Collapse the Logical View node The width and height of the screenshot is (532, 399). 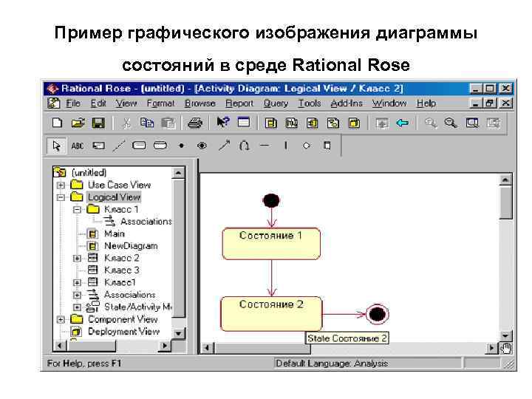(x=61, y=197)
